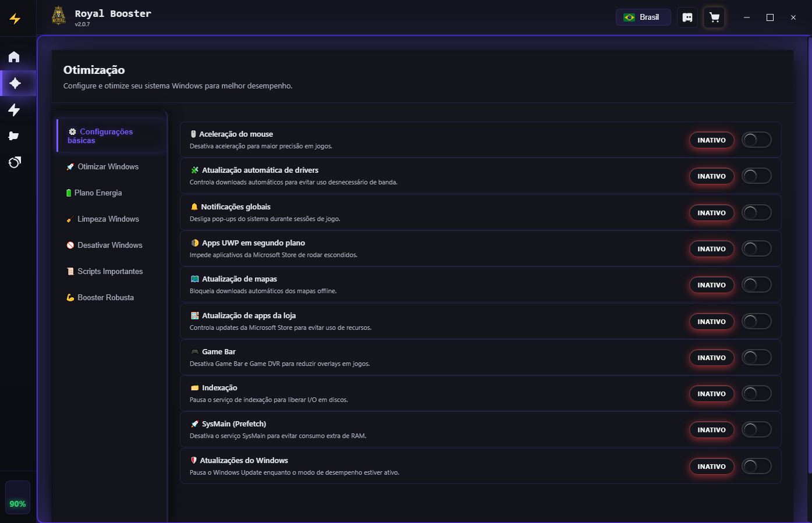Click INATIVO status for Atualizações do Windows
The image size is (812, 523).
[x=711, y=467]
